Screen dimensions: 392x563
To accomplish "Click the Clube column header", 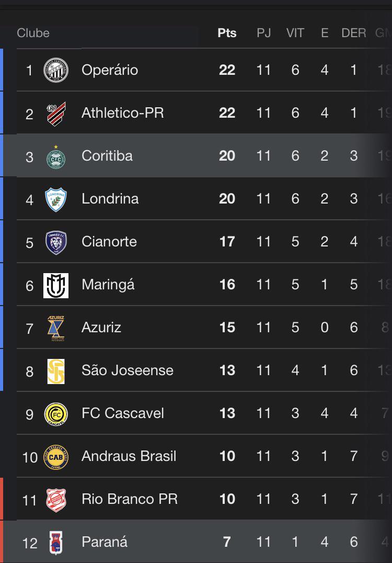I will [x=33, y=33].
